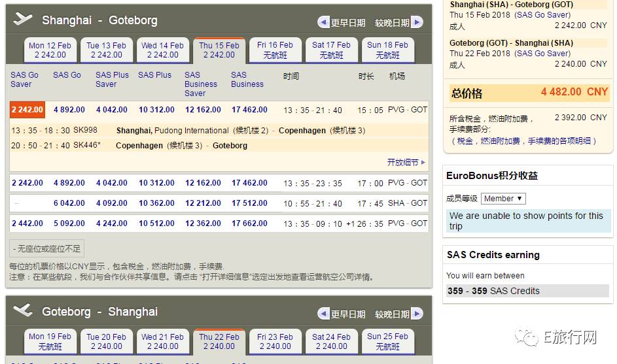The height and width of the screenshot is (364, 617).
Task: Choose 17 512.00 Business on SHA - GOT flight
Action: click(249, 203)
